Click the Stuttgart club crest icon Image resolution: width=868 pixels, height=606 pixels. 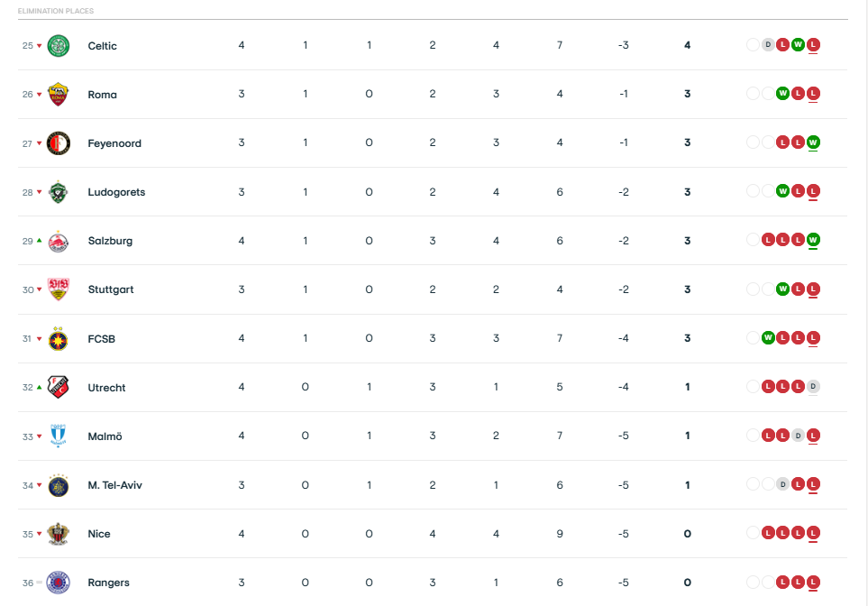(59, 289)
